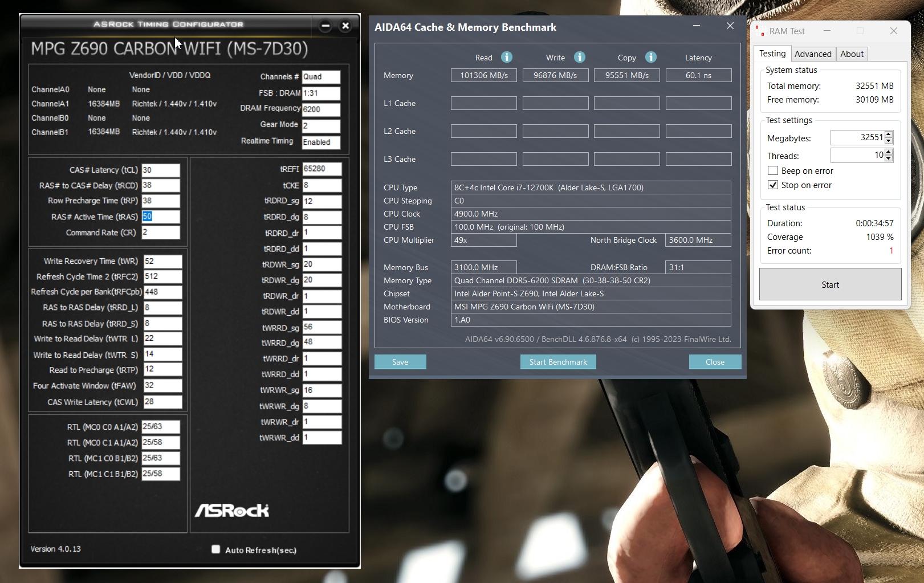Viewport: 924px width, 583px height.
Task: Click the tREFI value field
Action: (x=322, y=169)
